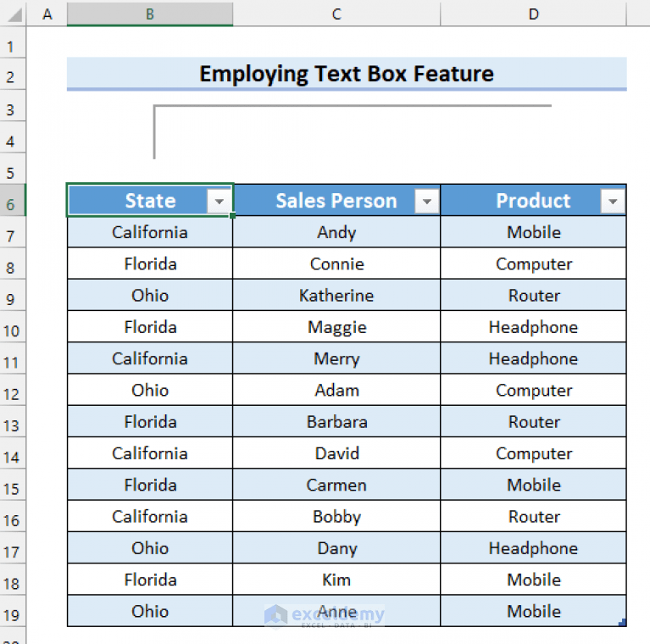Select Computer in row 8
Screen dimensions: 650x644
[x=534, y=264]
